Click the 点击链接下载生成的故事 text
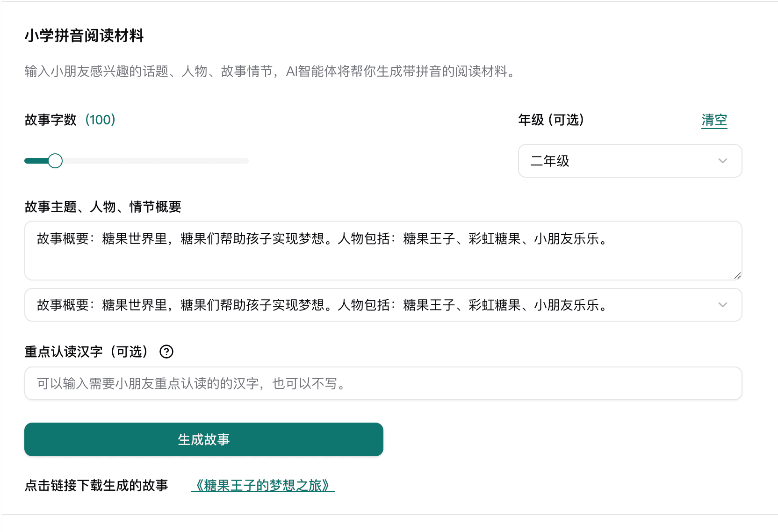This screenshot has width=778, height=532. [96, 486]
